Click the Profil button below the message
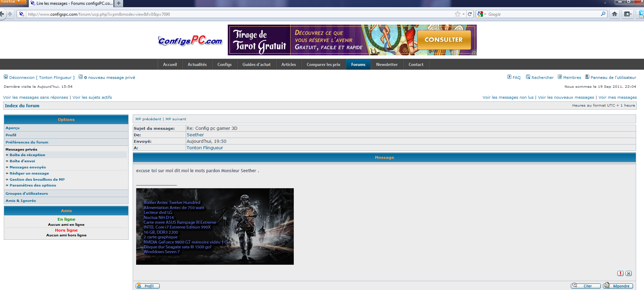This screenshot has height=290, width=644. 148,286
